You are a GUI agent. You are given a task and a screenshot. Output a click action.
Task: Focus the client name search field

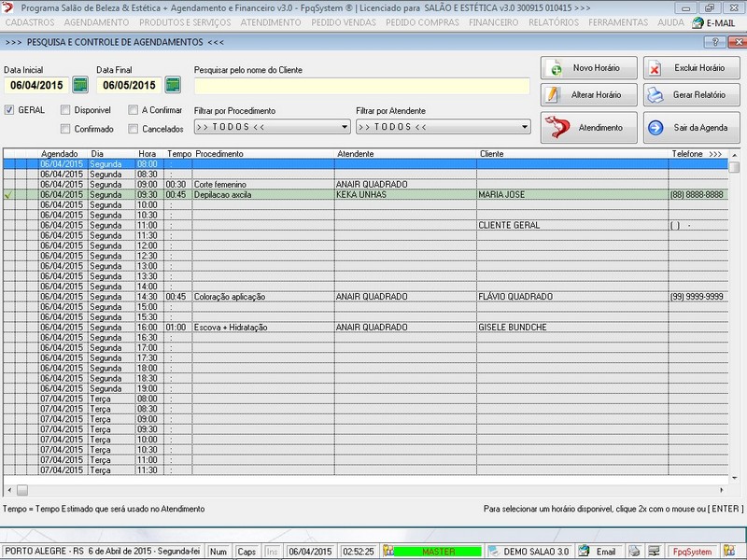click(x=361, y=86)
